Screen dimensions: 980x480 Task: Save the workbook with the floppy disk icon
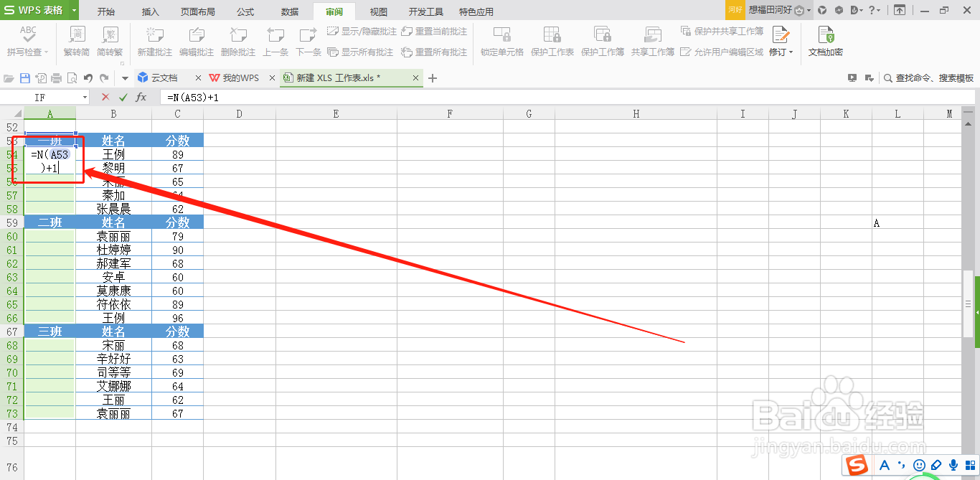click(x=25, y=78)
